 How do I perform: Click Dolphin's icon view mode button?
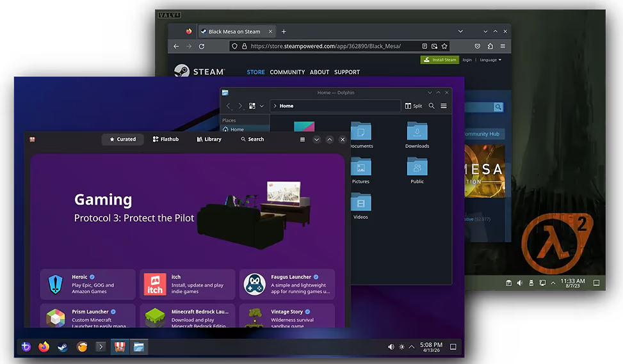[x=252, y=106]
